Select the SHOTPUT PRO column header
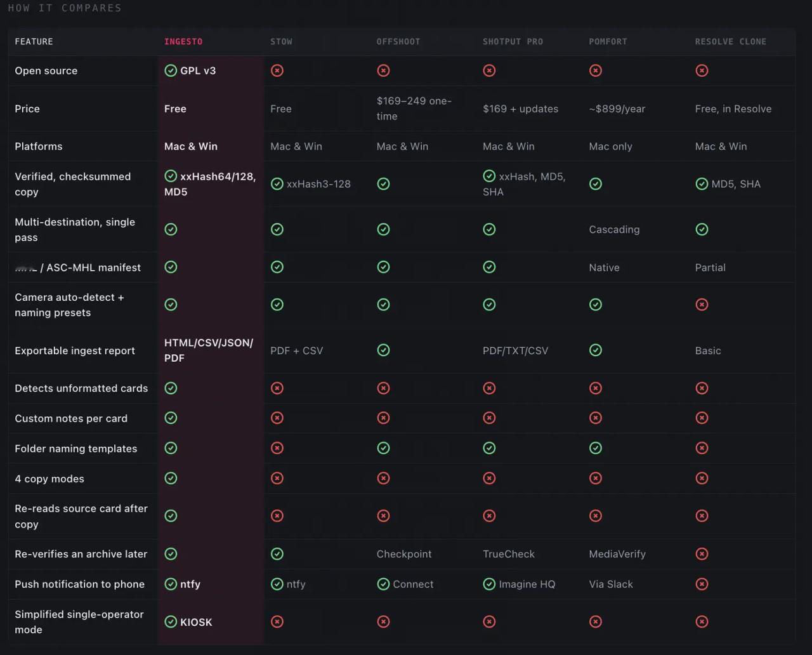The image size is (812, 655). click(513, 42)
